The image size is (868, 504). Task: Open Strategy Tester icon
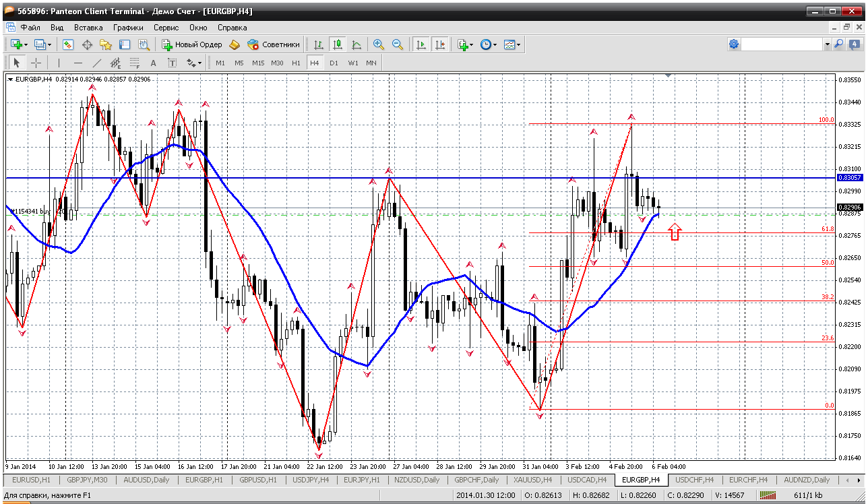click(x=144, y=44)
